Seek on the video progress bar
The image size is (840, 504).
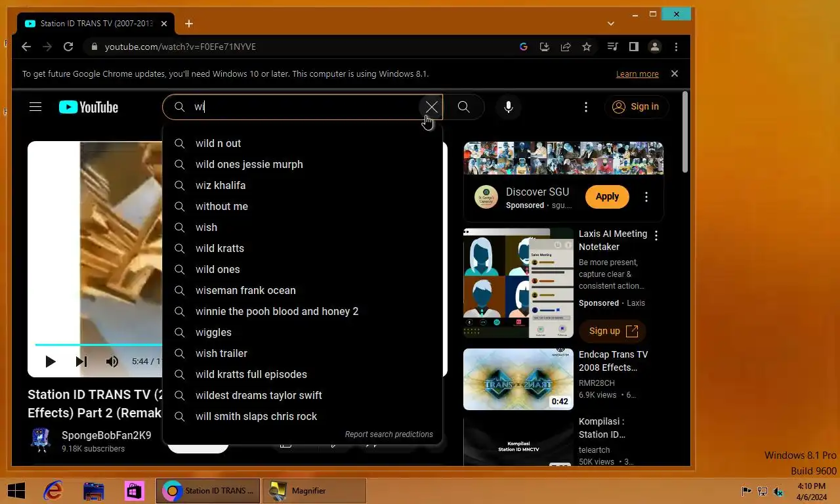[x=98, y=345]
